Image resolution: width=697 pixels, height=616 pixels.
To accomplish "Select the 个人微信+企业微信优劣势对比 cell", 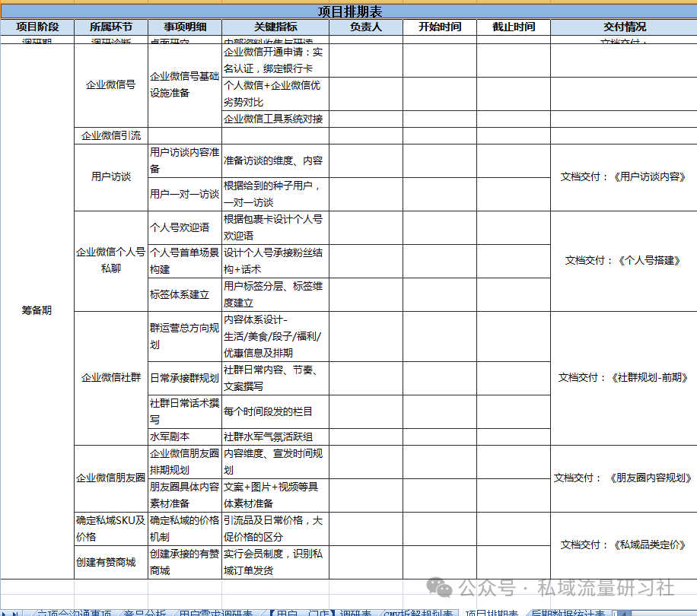I will coord(275,94).
